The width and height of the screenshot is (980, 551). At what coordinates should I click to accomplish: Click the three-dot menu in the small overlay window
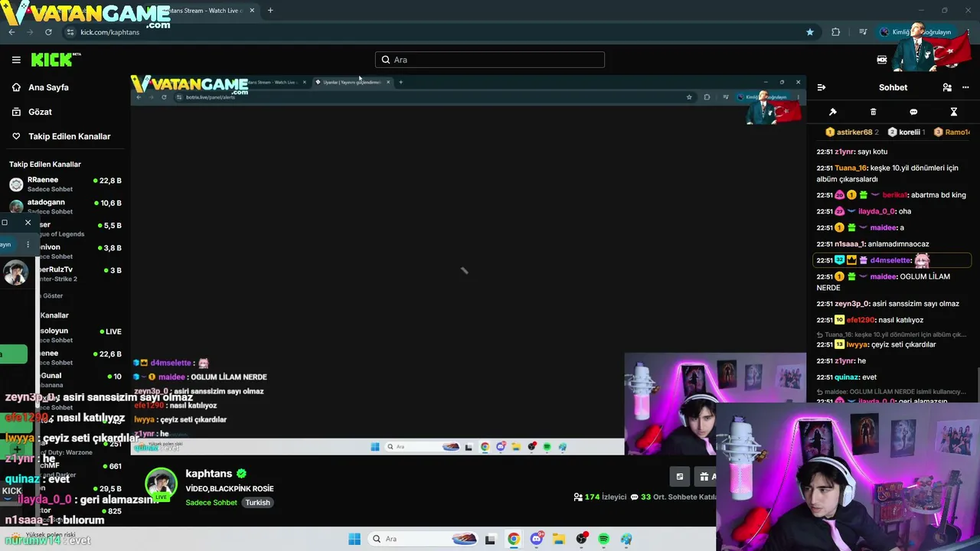coord(28,245)
